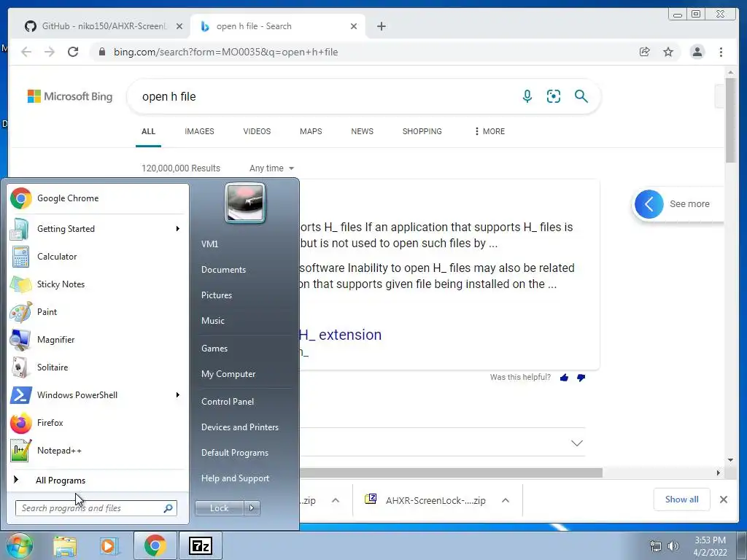Open Chrome three-dot menu

point(721,52)
